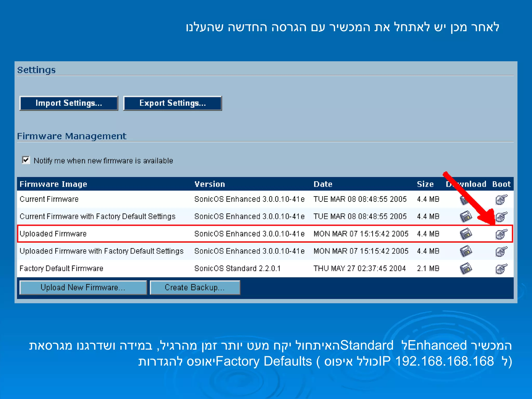This screenshot has width=532, height=399.
Task: Select the Size column header
Action: (425, 184)
